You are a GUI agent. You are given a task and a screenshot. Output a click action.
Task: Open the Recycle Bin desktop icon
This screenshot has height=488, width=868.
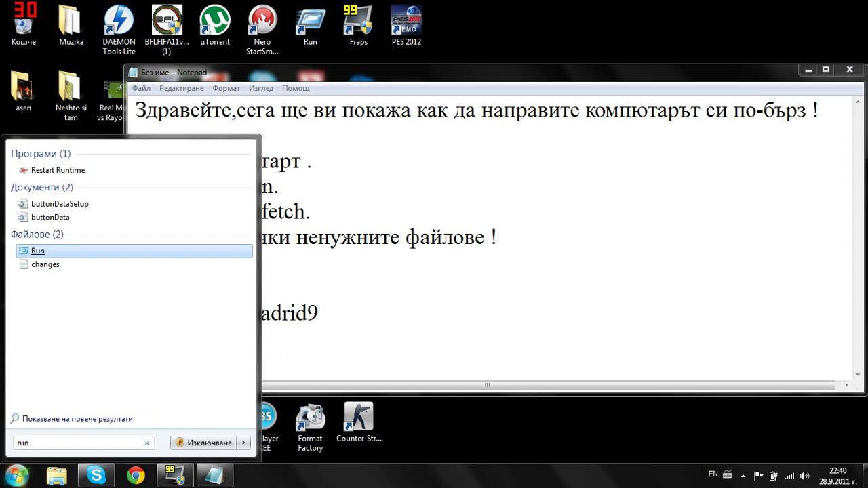point(24,24)
